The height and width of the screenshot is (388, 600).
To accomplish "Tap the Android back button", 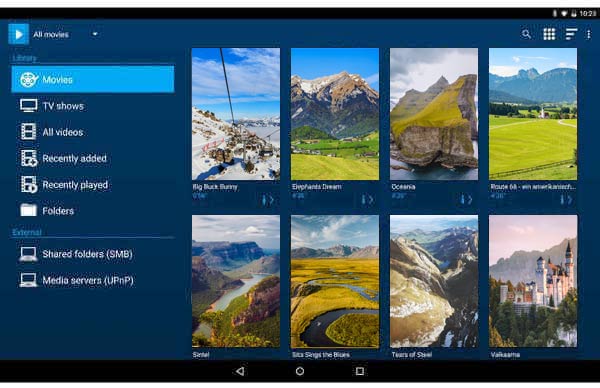I will click(240, 371).
